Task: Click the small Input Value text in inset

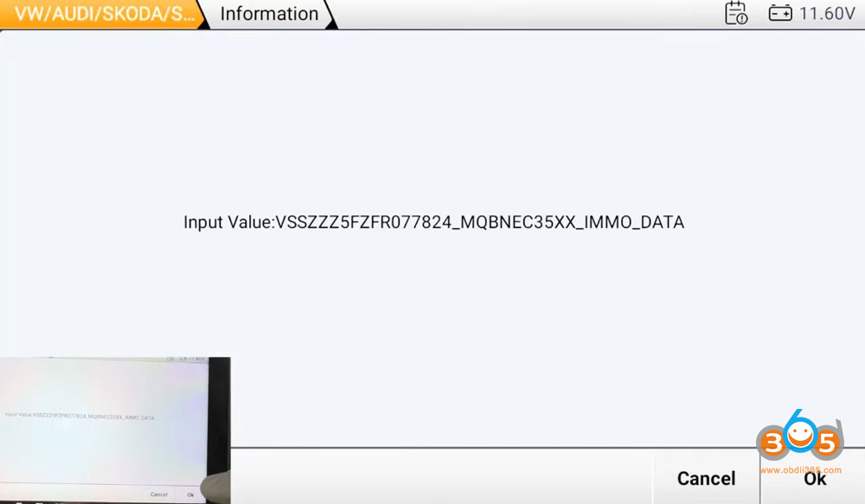Action: click(x=18, y=414)
